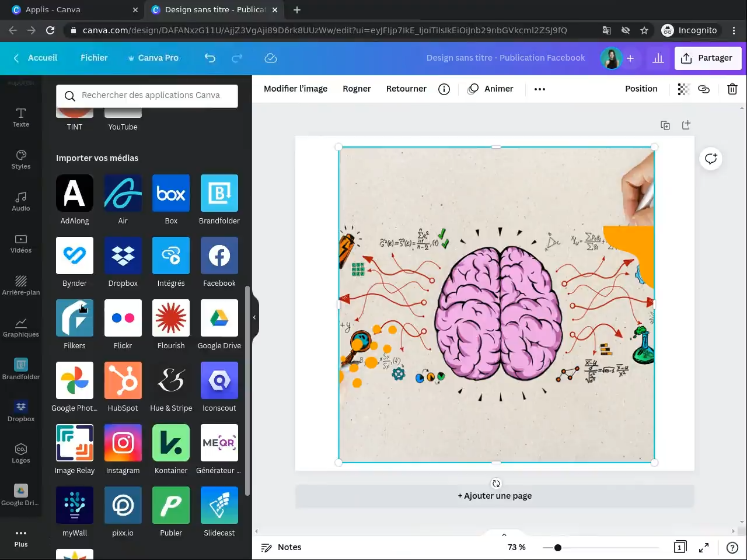Open the Fichier menu

click(94, 58)
